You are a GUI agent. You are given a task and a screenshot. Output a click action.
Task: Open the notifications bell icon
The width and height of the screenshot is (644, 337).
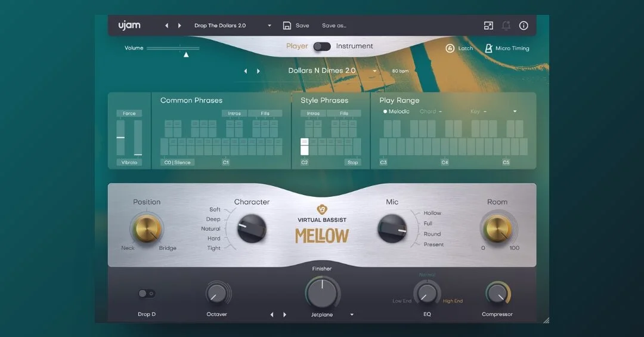[x=506, y=26]
